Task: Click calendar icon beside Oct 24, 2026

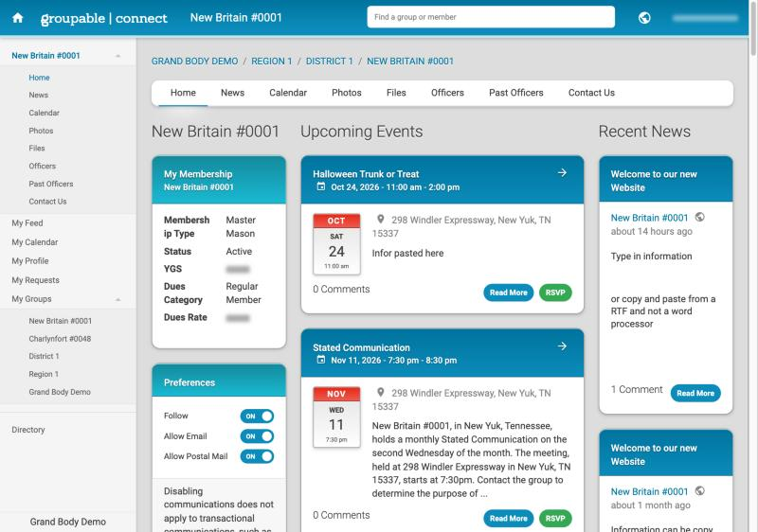Action: point(321,186)
